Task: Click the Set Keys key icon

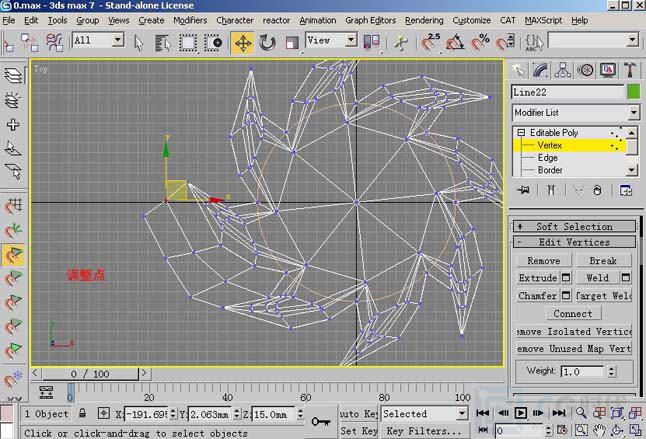Action: pyautogui.click(x=321, y=421)
